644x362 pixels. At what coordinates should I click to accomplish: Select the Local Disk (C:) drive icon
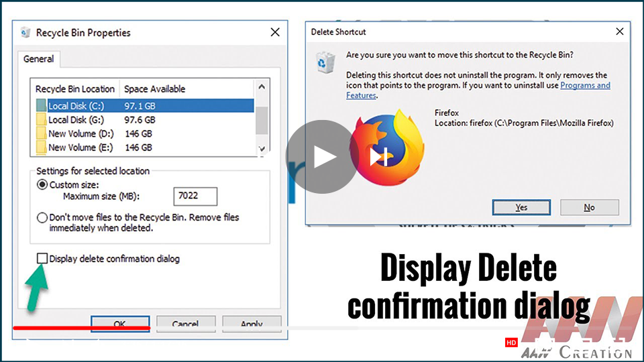pyautogui.click(x=41, y=106)
